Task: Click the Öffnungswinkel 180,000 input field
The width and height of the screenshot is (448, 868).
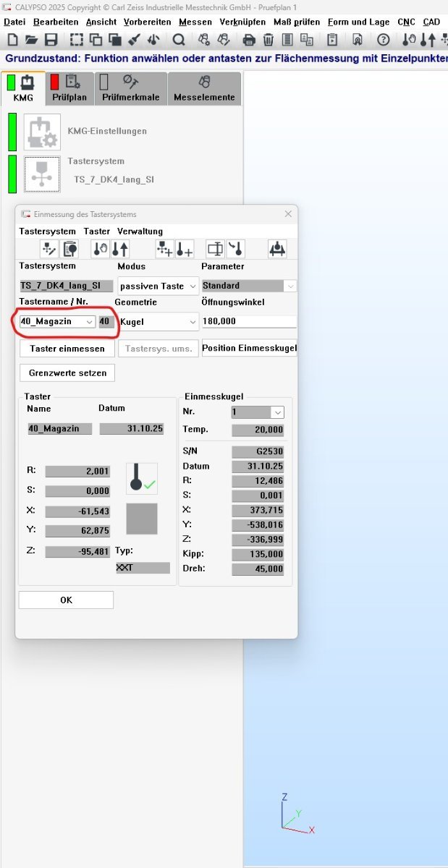Action: coord(249,321)
